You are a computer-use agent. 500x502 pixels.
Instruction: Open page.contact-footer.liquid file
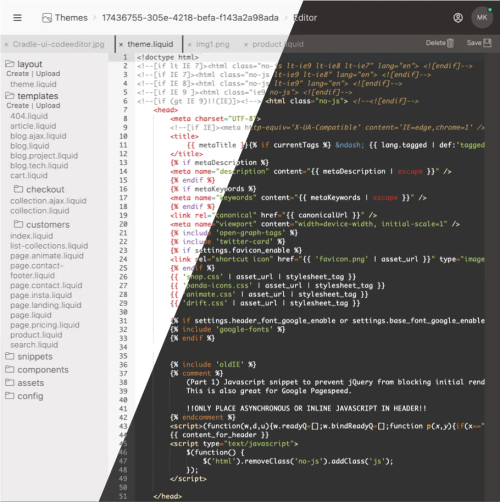pos(37,271)
